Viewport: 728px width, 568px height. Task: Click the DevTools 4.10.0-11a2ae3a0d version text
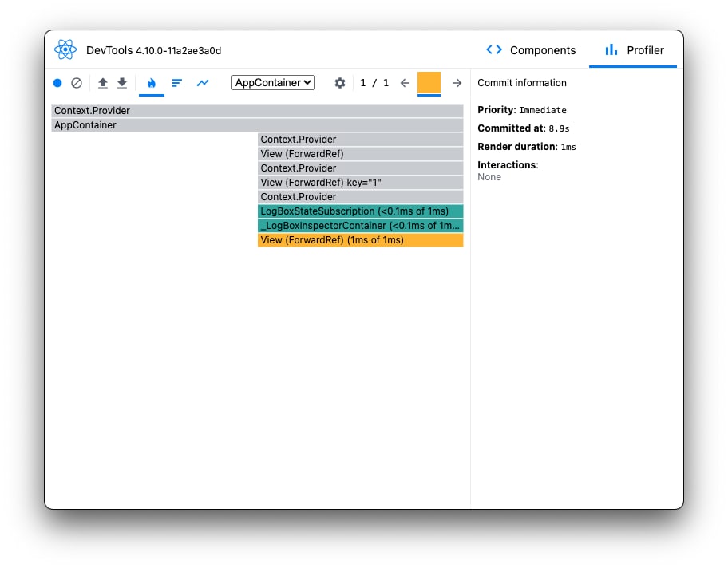click(154, 50)
